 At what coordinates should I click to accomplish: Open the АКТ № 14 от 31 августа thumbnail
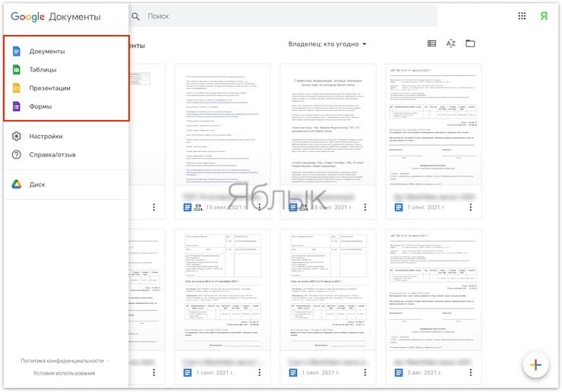[433, 125]
